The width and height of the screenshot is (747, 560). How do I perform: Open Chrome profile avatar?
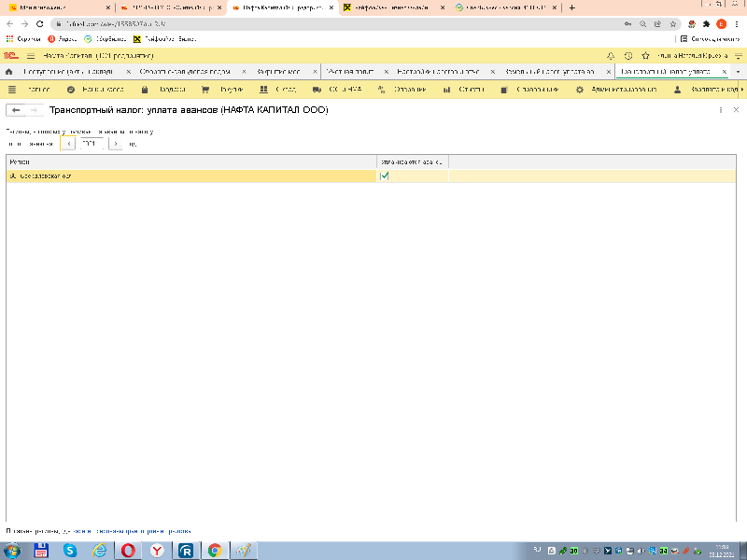click(721, 24)
